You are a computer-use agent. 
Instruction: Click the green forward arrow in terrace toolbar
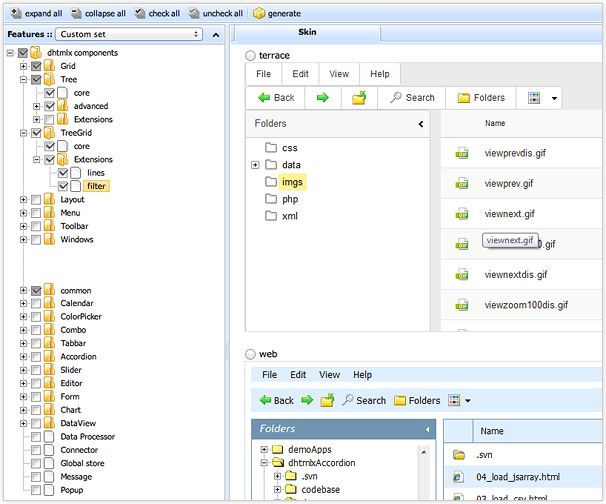click(x=323, y=98)
